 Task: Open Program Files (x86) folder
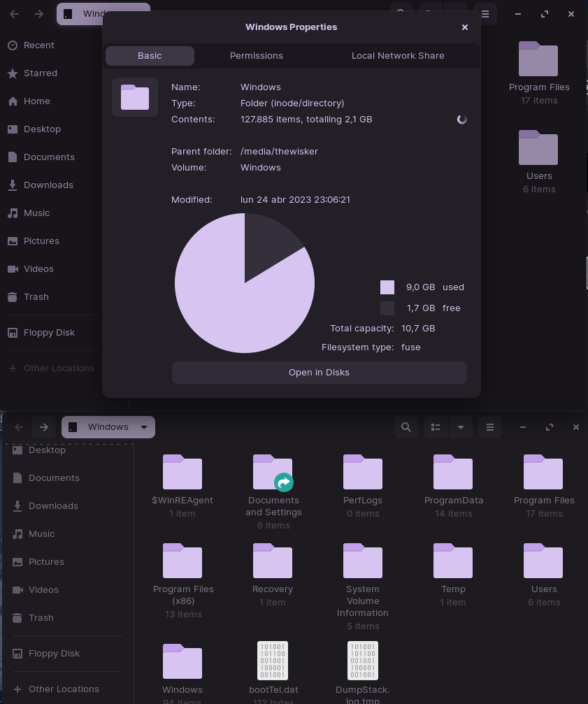pos(182,581)
